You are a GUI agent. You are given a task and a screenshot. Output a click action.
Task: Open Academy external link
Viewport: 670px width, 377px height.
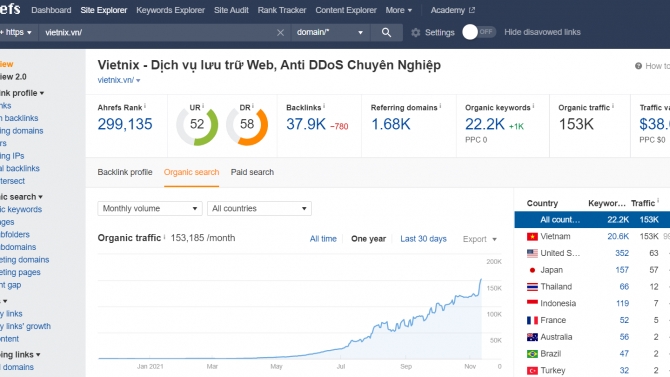(453, 10)
